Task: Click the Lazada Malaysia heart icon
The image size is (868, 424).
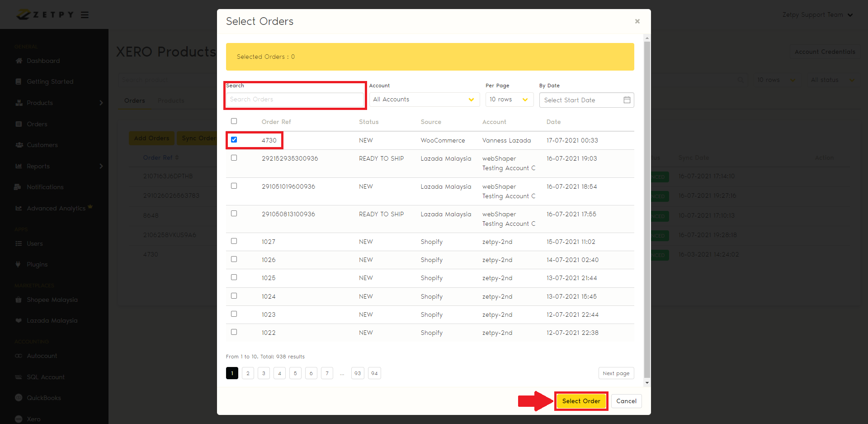Action: pyautogui.click(x=19, y=320)
